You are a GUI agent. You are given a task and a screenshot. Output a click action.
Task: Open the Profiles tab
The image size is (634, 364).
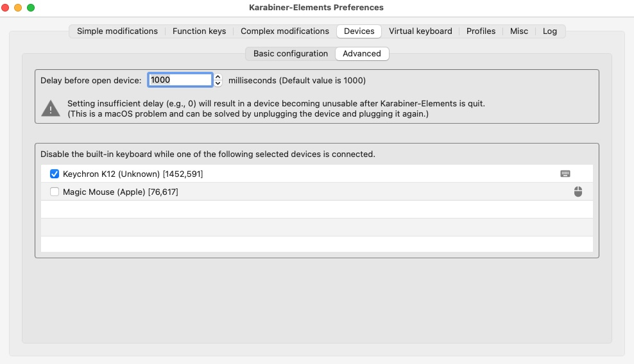click(481, 31)
